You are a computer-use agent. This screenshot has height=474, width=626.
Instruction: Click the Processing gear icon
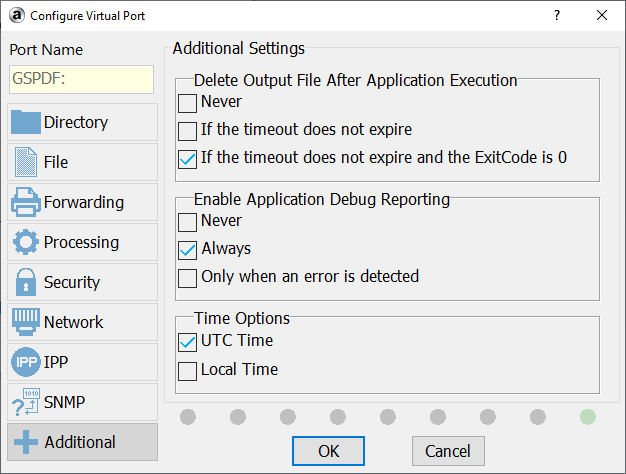click(x=26, y=242)
